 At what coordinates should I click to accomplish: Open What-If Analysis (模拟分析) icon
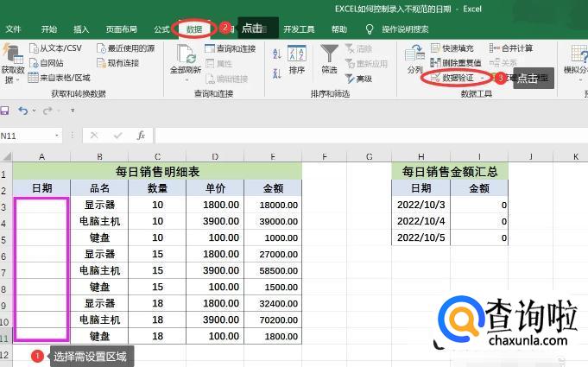(x=579, y=54)
